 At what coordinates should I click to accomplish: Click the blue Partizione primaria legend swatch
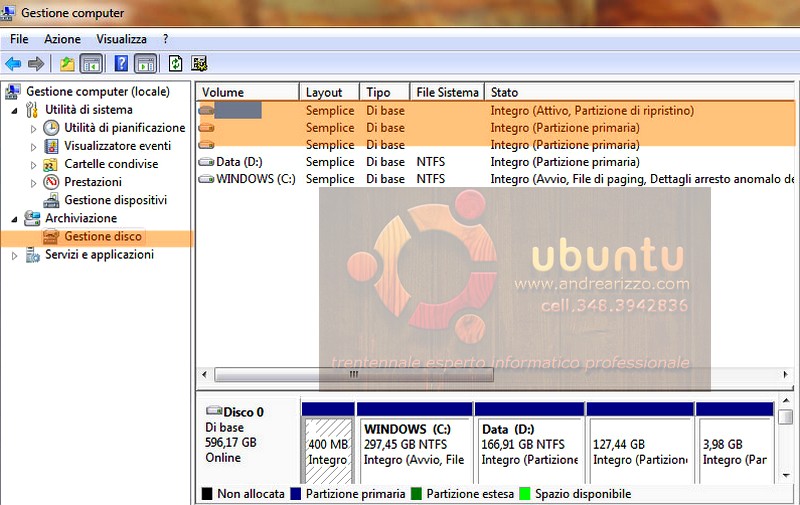click(295, 494)
